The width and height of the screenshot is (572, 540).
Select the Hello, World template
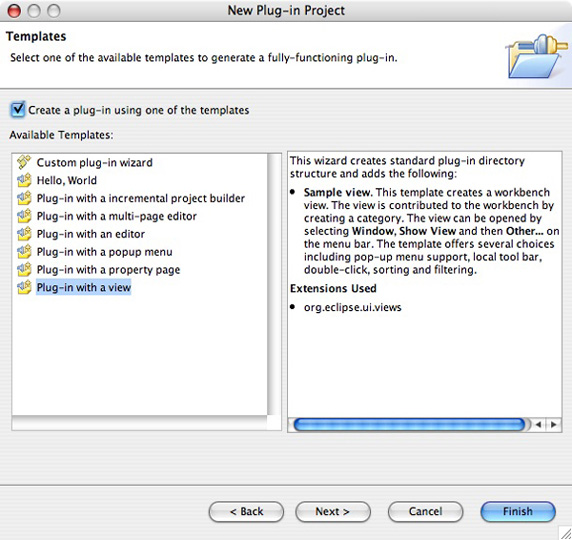[67, 180]
